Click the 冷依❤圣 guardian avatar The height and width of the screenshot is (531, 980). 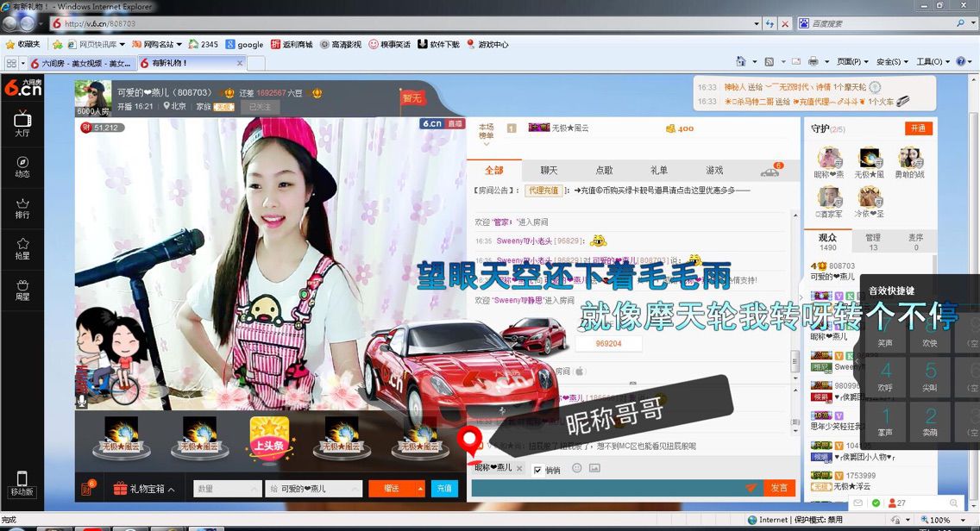(870, 197)
